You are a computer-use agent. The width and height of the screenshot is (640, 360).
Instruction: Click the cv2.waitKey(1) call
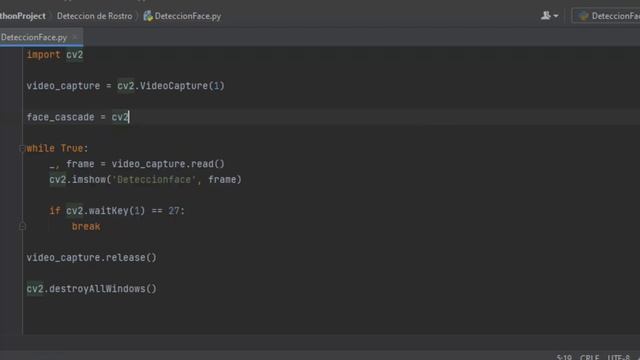coord(105,211)
